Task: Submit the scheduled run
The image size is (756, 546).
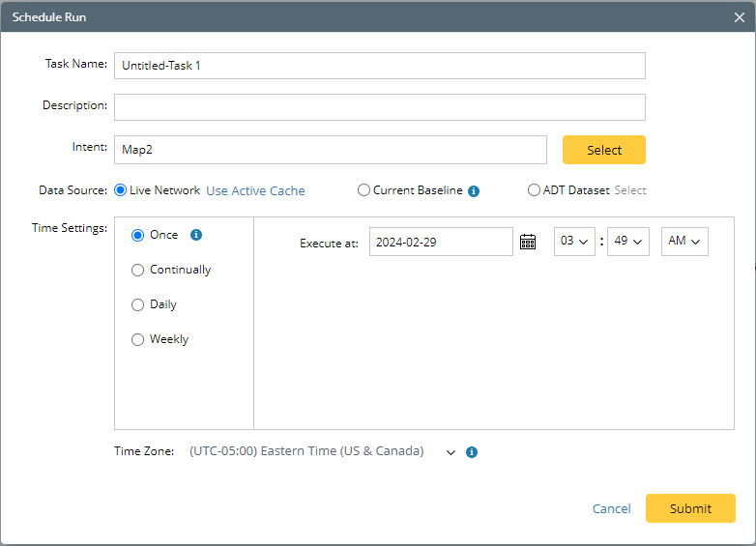Action: 690,508
